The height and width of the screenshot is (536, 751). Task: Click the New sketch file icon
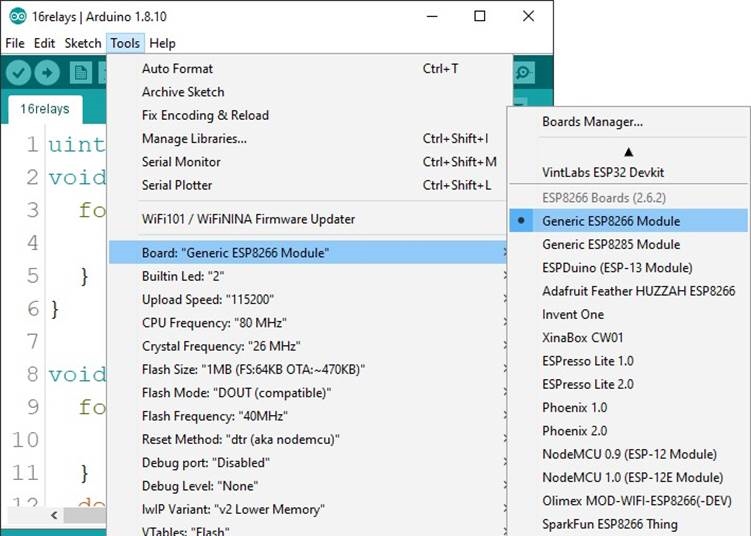coord(80,73)
